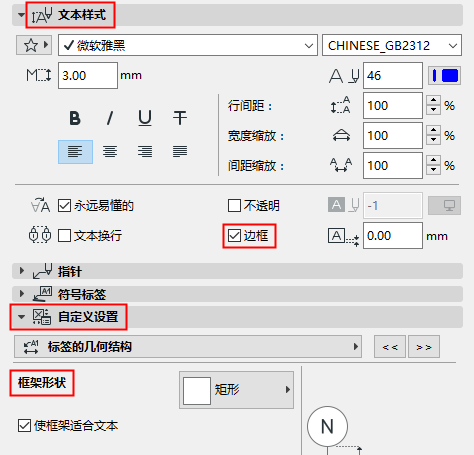The width and height of the screenshot is (474, 455).
Task: Click the 3.00 text size field
Action: pos(88,75)
